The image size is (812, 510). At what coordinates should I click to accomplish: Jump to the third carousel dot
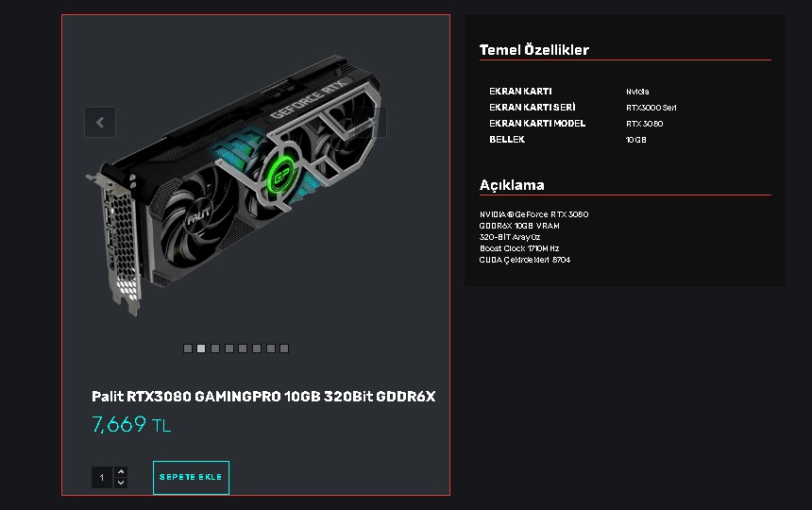215,348
